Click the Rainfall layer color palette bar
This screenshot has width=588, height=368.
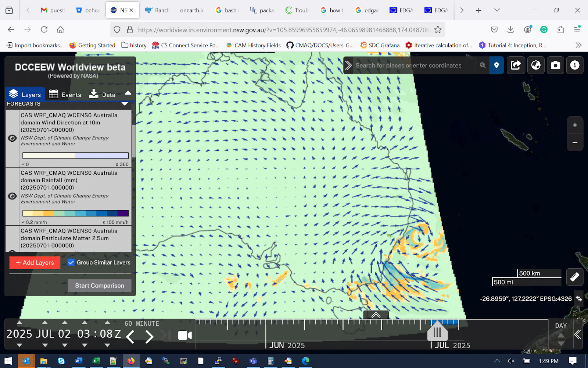point(75,213)
